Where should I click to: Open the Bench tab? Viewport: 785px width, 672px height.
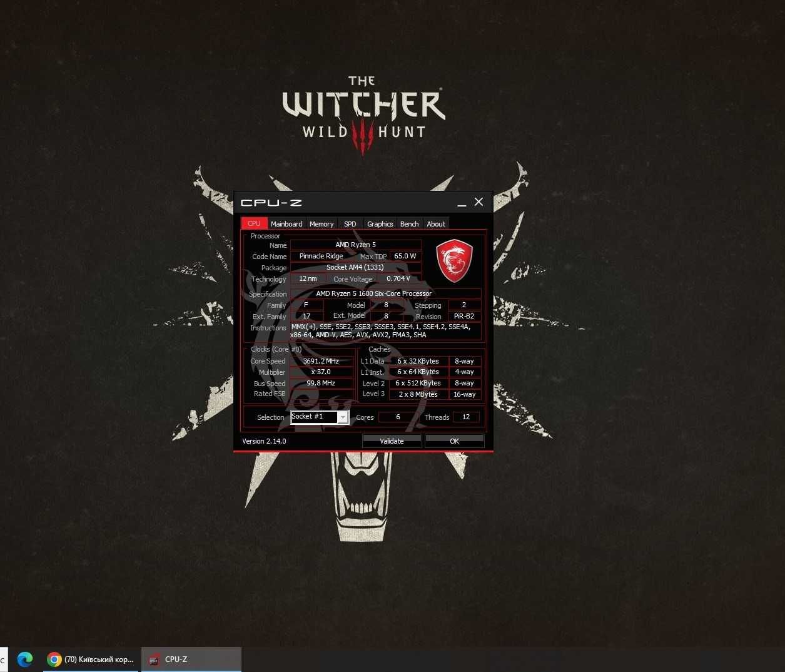pos(410,224)
